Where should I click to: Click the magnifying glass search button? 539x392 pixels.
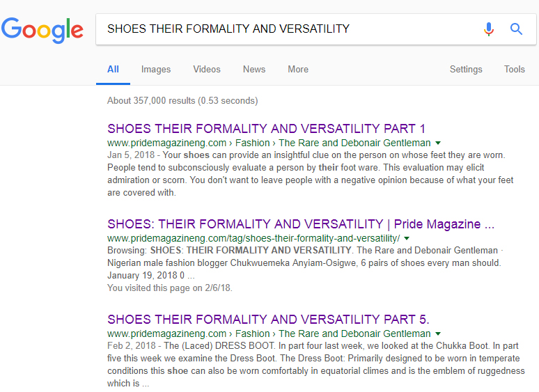tap(516, 29)
